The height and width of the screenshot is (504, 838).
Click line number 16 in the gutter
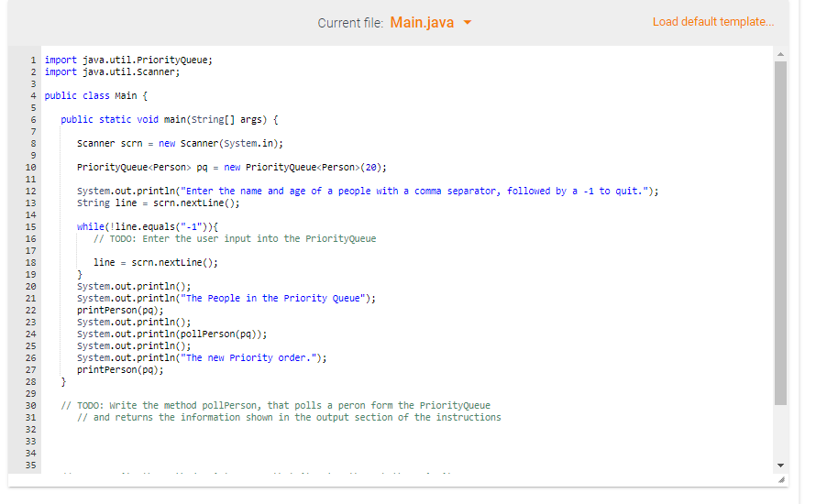point(30,238)
